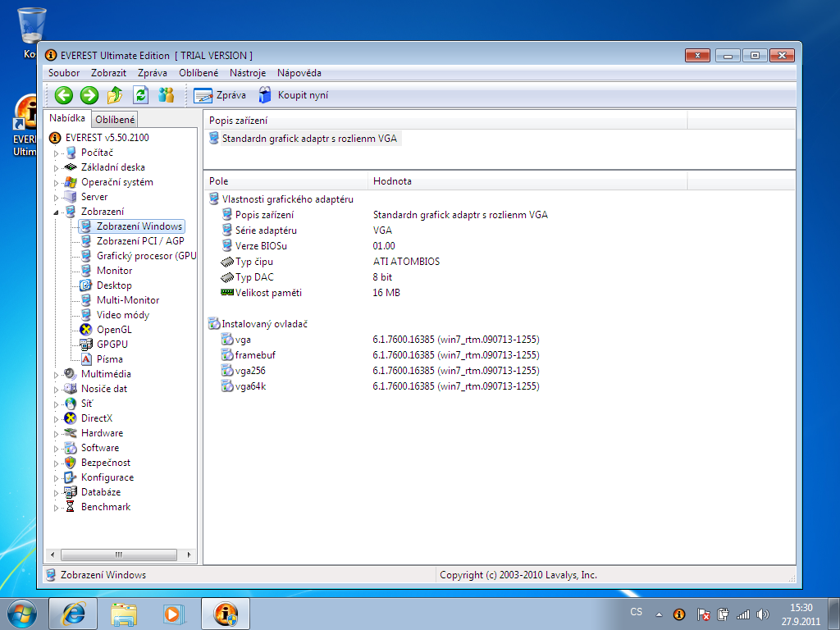The image size is (840, 630).
Task: Collapse the Zobrazení tree node
Action: click(57, 212)
